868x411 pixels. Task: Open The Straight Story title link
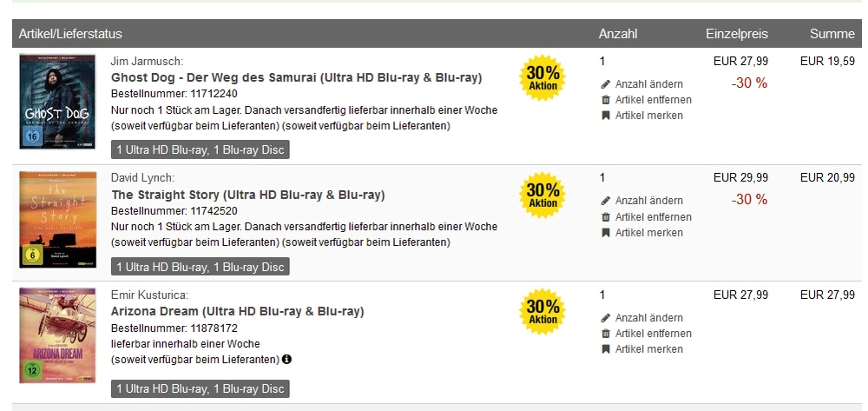[248, 195]
